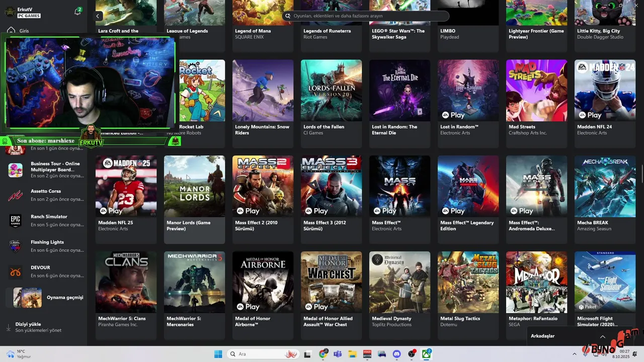The image size is (644, 362).
Task: Select the Mass Effect 3 (2012 Sürümü) cover
Action: [331, 186]
